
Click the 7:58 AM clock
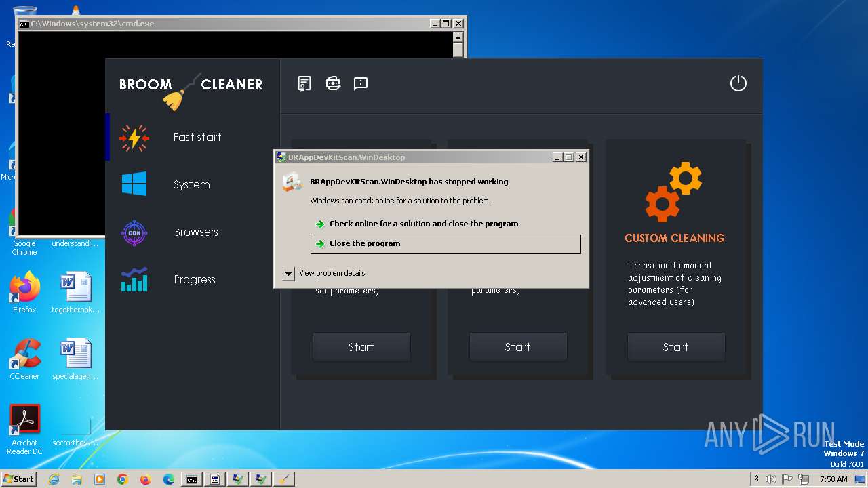pyautogui.click(x=833, y=479)
